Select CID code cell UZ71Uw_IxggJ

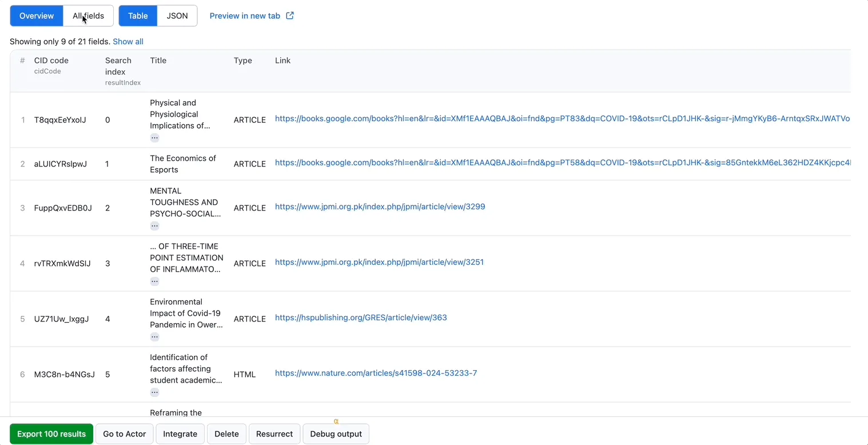point(62,319)
